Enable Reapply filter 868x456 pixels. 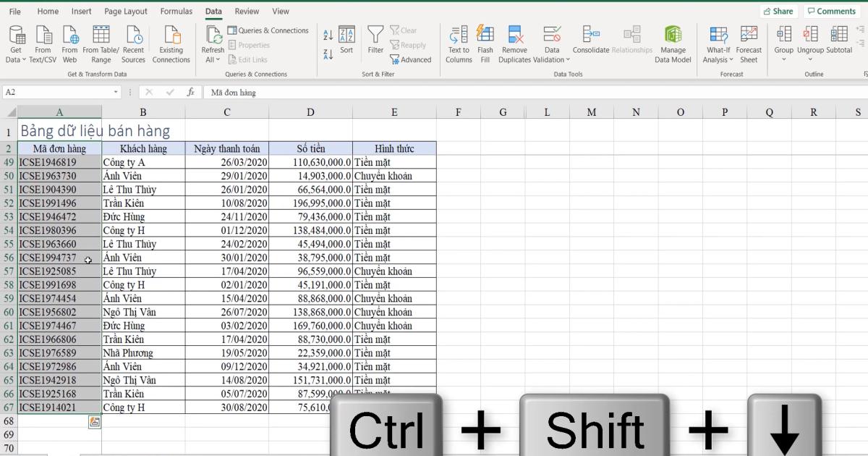tap(407, 45)
